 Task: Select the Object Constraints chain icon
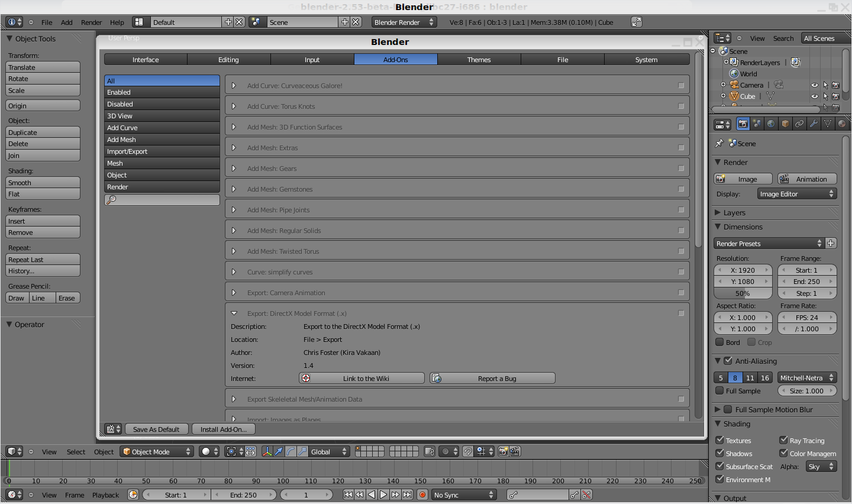coord(799,124)
